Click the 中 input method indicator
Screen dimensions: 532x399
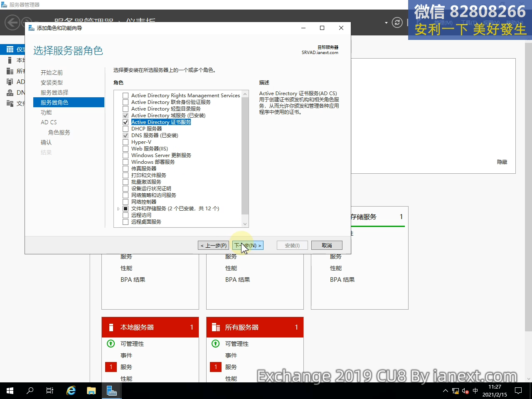[x=475, y=391]
